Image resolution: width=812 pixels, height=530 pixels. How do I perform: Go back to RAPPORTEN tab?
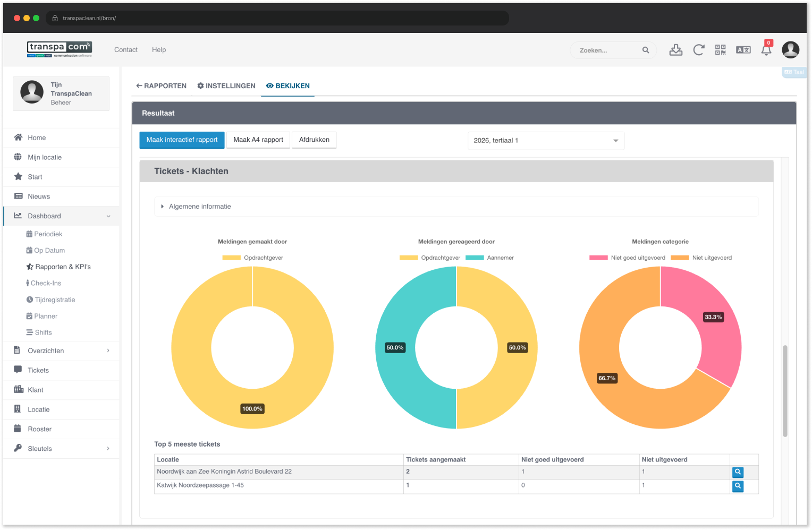pyautogui.click(x=162, y=86)
